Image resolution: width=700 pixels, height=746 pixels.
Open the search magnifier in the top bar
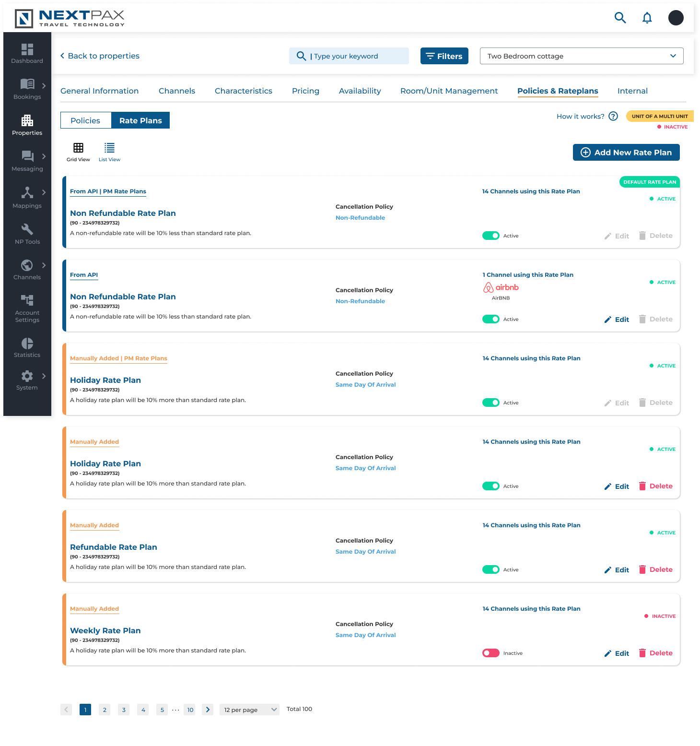(x=620, y=17)
